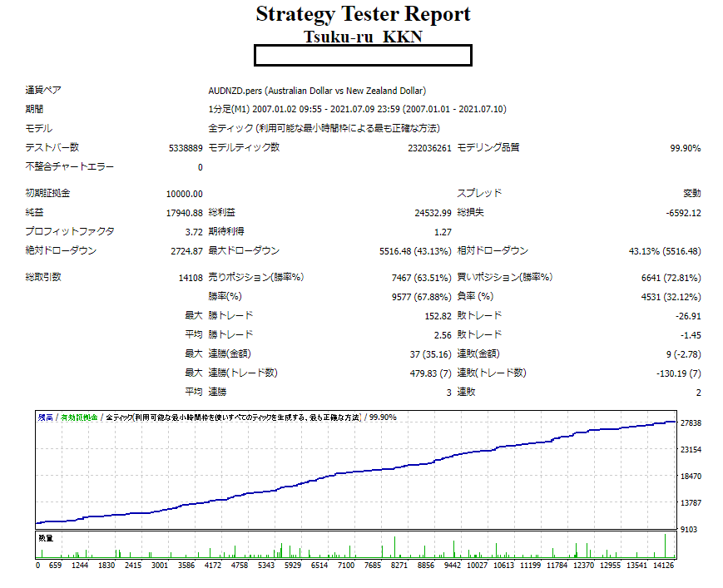Click the 残高 legend label on chart
Screen dimensions: 723x588
tap(45, 418)
